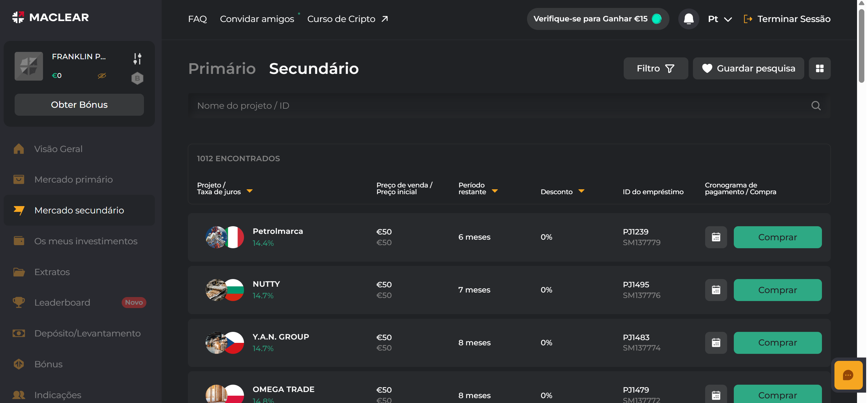Open Y.A.N. GROUP payment calendar

pyautogui.click(x=716, y=343)
